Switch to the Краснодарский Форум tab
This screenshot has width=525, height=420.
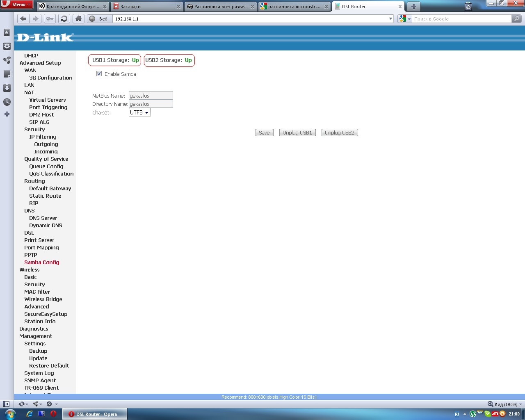click(x=73, y=7)
